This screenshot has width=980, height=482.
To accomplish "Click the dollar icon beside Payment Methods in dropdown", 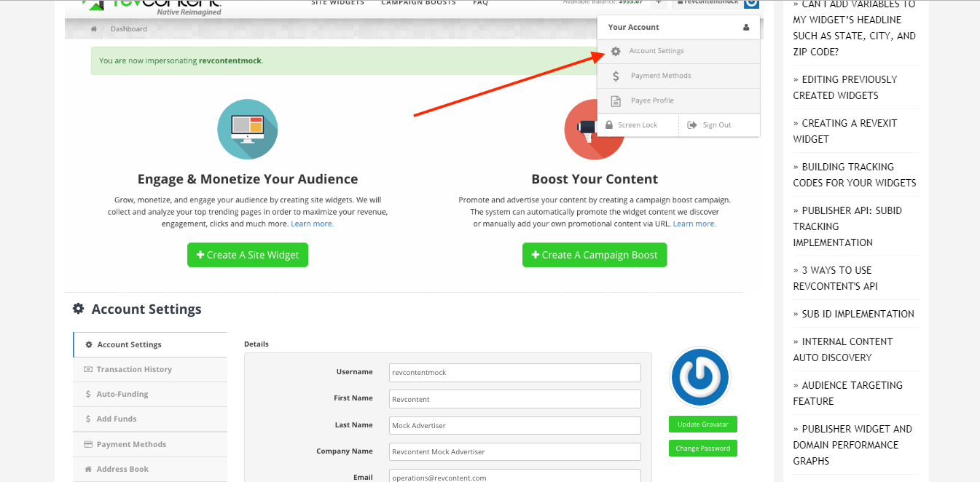I will 616,76.
